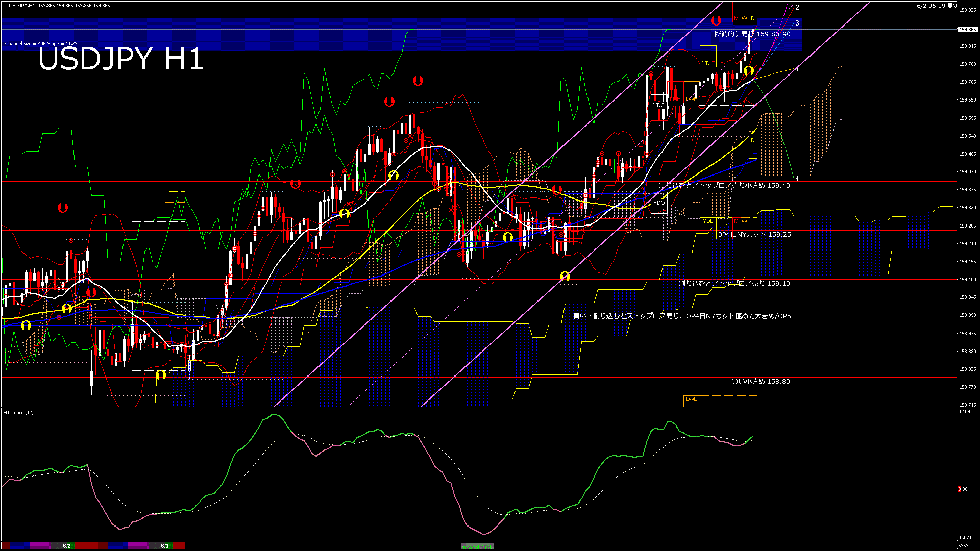Screen dimensions: 980x551
Task: Click the 6/3 date marker on the timeline
Action: coord(165,546)
